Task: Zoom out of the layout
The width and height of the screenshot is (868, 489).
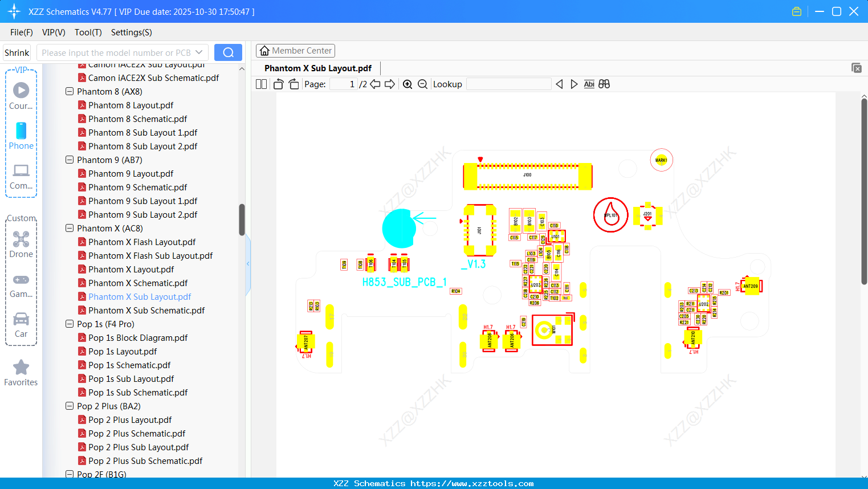Action: tap(422, 84)
